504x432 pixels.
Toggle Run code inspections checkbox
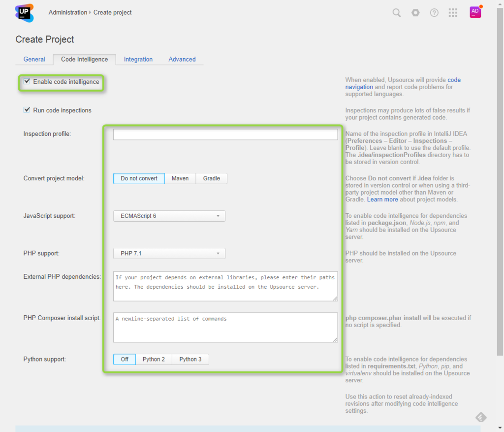pos(27,110)
